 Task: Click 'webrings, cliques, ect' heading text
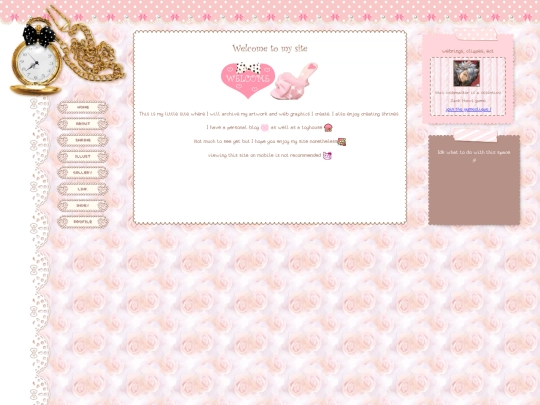[x=468, y=51]
